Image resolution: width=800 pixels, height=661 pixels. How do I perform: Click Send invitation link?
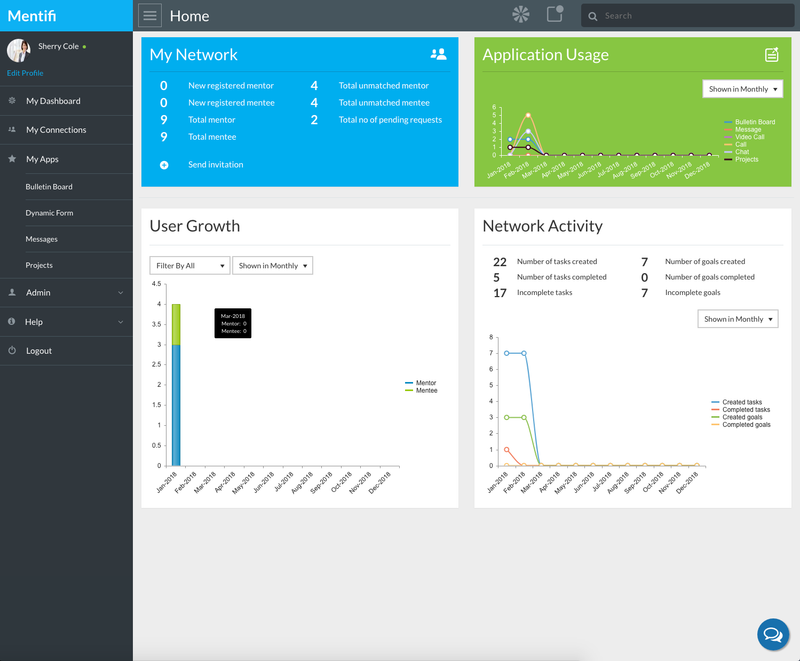[x=215, y=164]
